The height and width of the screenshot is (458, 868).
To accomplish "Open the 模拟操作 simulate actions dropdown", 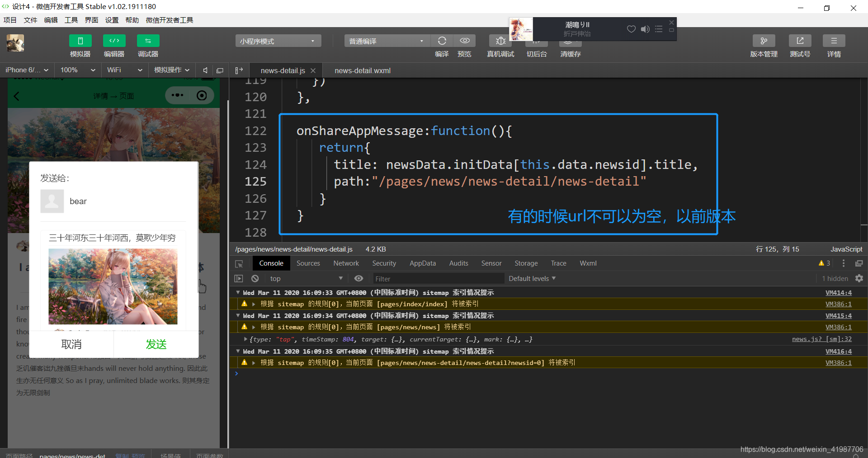I will [x=172, y=70].
